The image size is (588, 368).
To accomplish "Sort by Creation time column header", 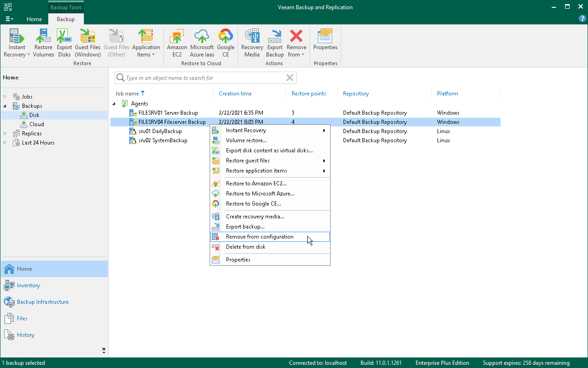I will (x=235, y=94).
